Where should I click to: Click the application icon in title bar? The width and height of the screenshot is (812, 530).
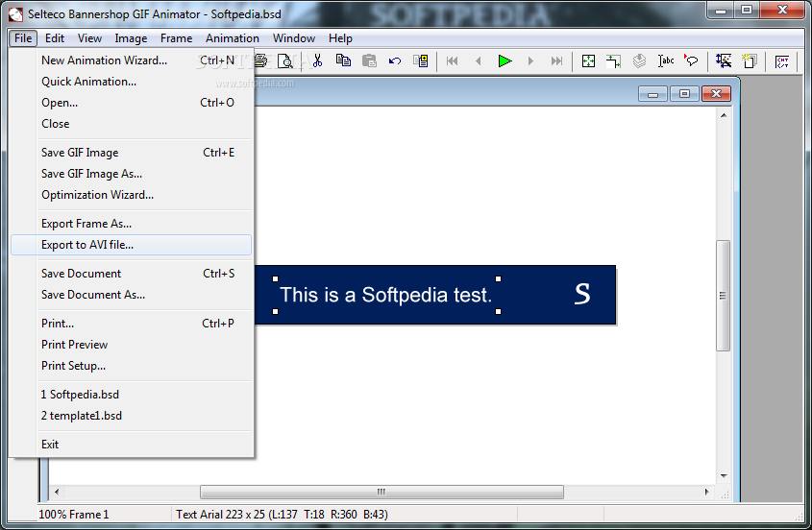(x=15, y=14)
